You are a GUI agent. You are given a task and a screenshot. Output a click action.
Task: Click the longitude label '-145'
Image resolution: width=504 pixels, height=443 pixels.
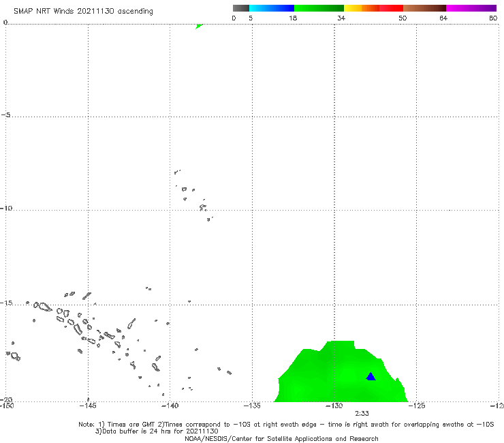[88, 406]
